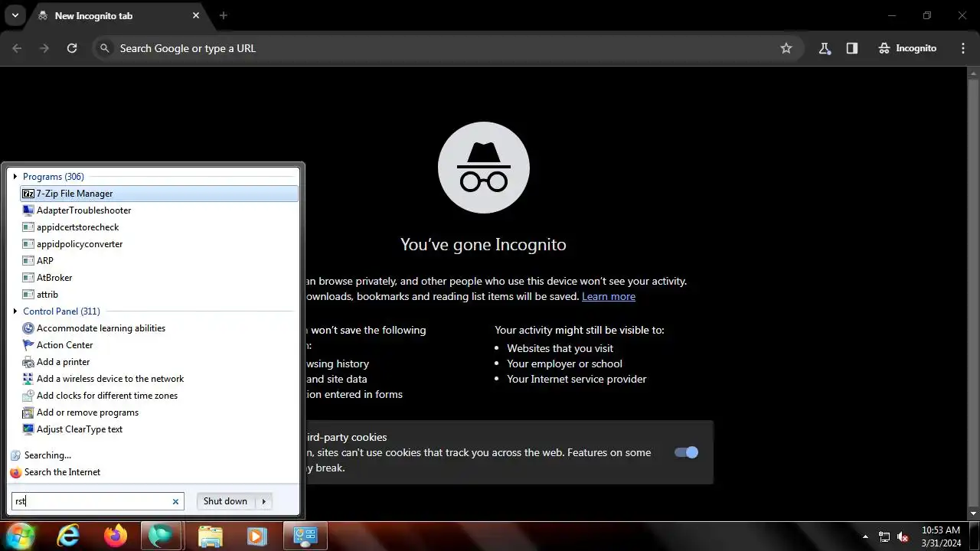
Task: Focus the Search Google or type a URL box
Action: [448, 48]
